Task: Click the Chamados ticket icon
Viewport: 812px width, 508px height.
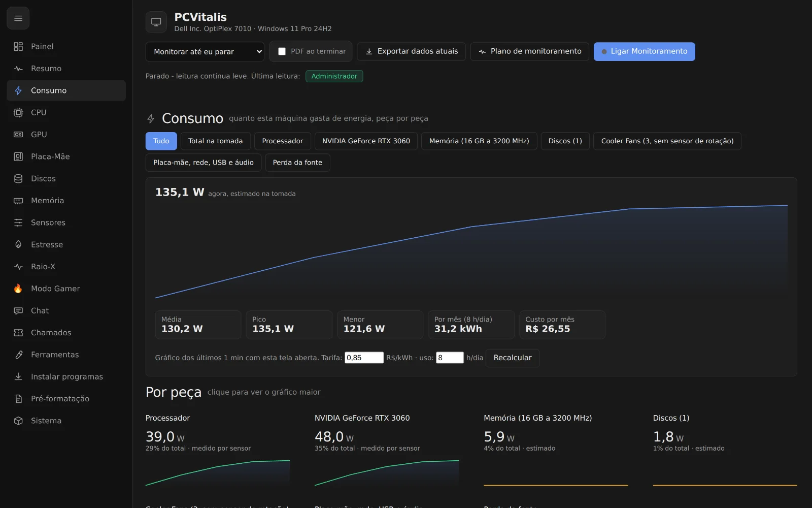Action: [x=18, y=333]
